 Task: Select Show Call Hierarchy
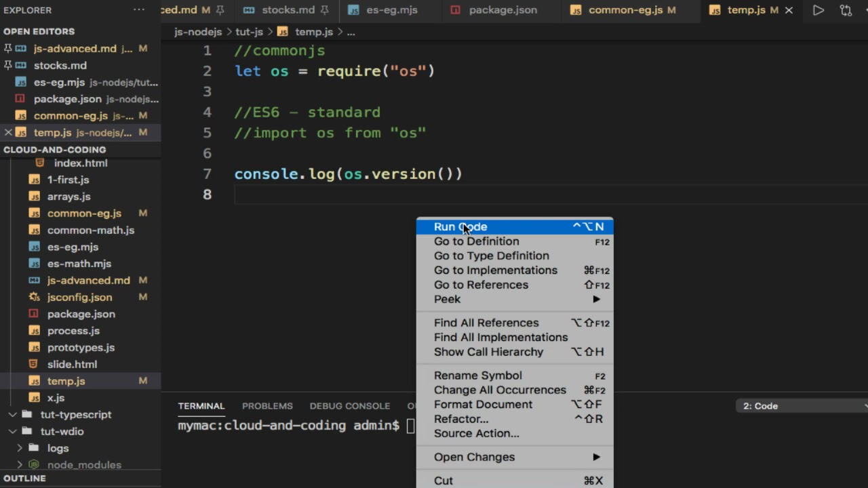pos(515,352)
